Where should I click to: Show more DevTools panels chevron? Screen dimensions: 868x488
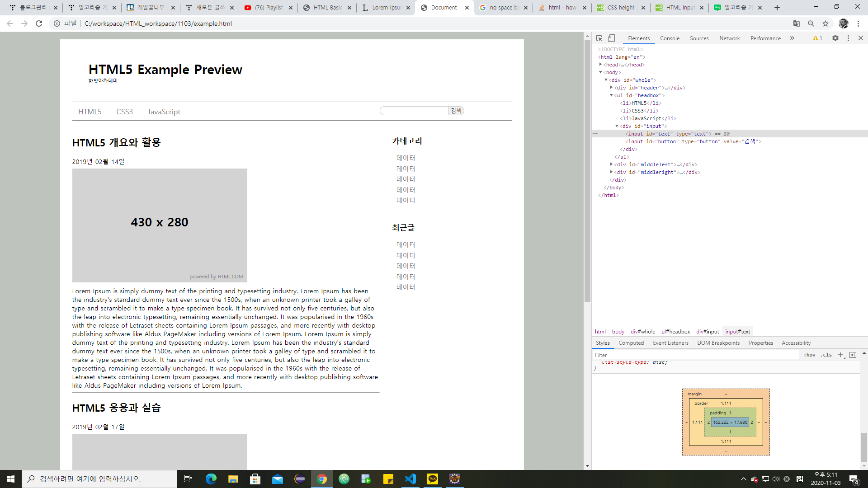[792, 38]
